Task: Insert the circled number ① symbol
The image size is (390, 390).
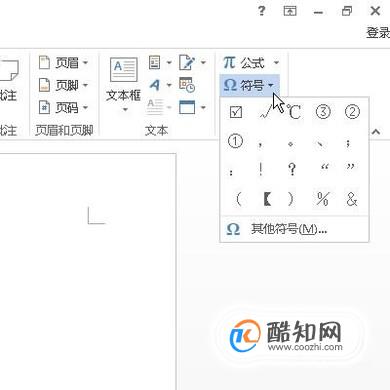Action: point(235,141)
